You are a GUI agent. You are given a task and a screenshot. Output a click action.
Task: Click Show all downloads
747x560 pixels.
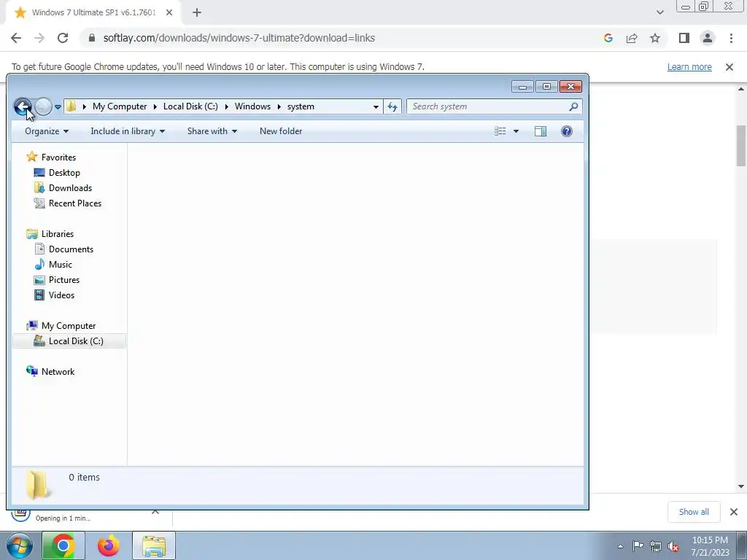(x=694, y=512)
